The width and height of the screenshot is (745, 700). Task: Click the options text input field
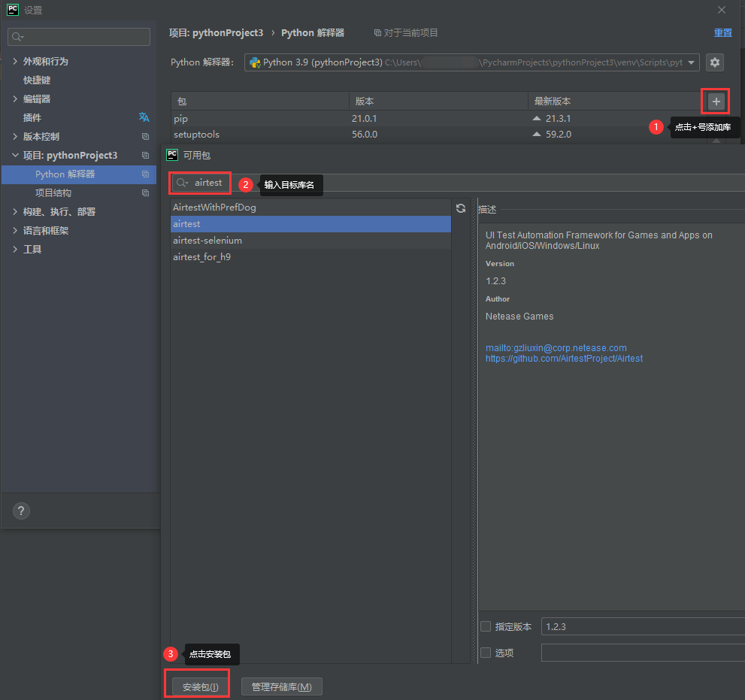tap(643, 653)
